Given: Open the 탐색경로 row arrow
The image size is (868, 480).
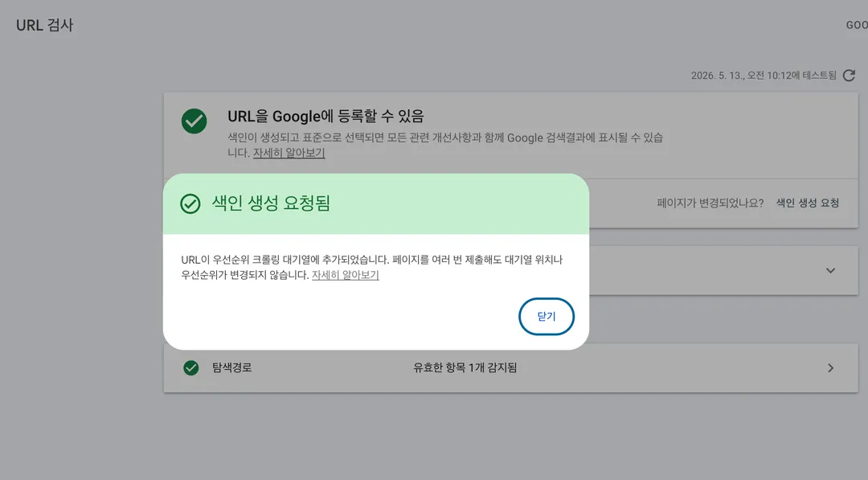Looking at the screenshot, I should point(830,368).
